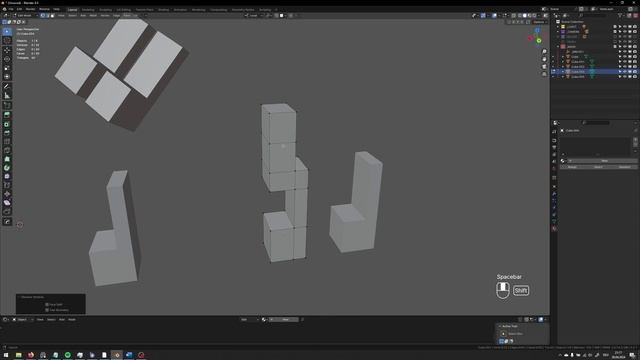Open the material slot specials dropdown

tap(636, 150)
